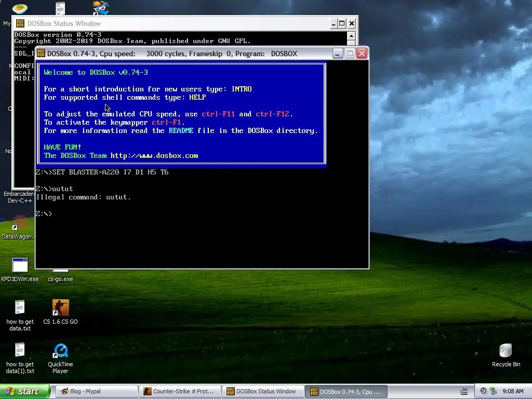Select the DataWagon desktop shortcut icon

pos(19,222)
